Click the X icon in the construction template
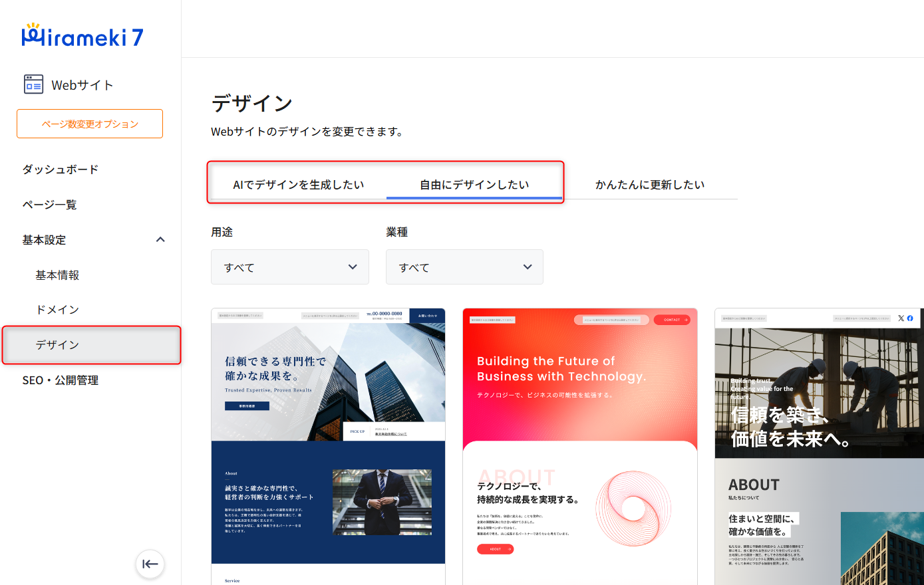This screenshot has width=924, height=585. [901, 318]
